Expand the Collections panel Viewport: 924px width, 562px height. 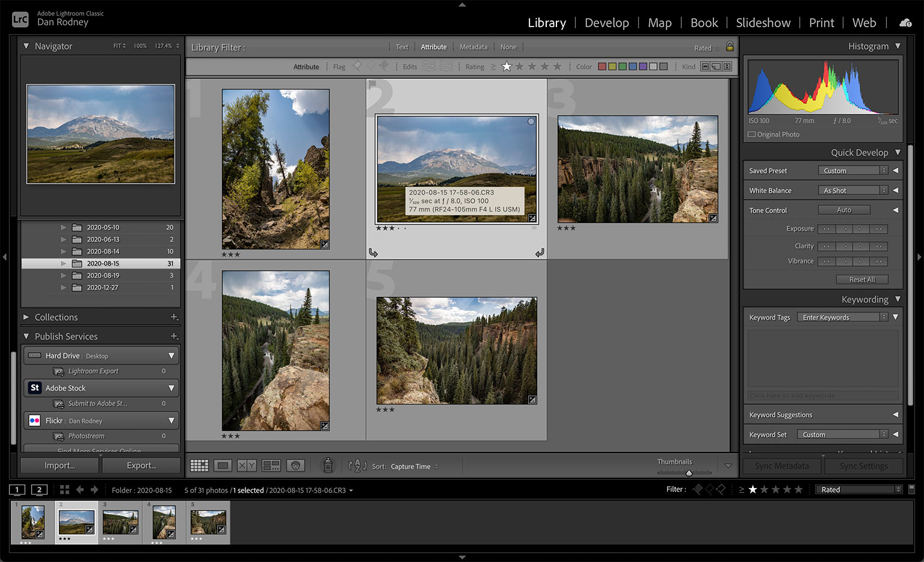click(56, 317)
